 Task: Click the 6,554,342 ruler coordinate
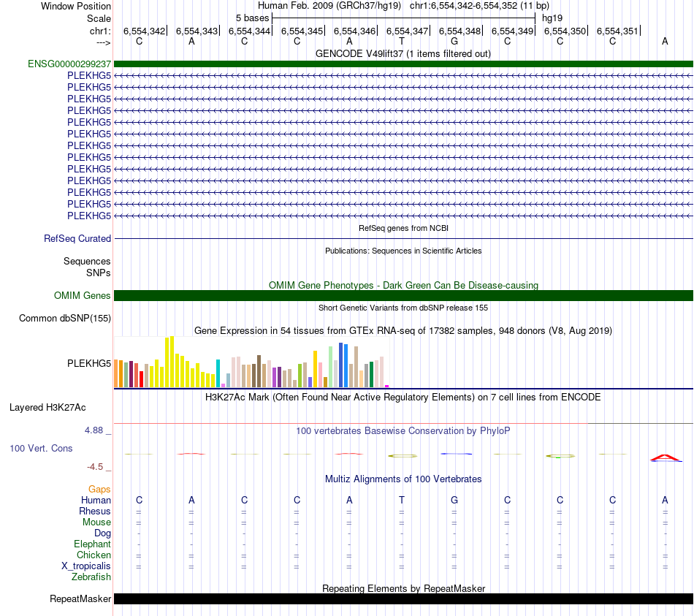(x=144, y=31)
